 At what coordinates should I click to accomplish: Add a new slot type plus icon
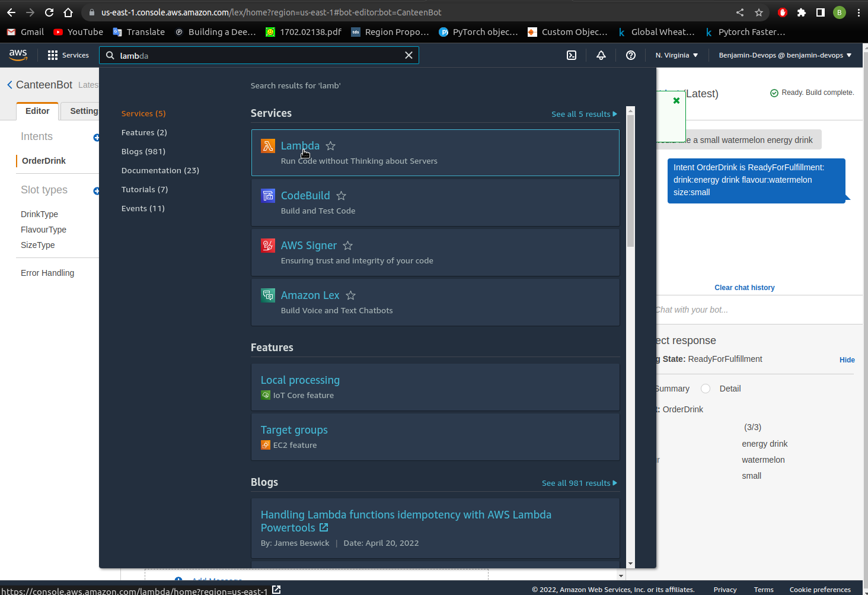[96, 191]
